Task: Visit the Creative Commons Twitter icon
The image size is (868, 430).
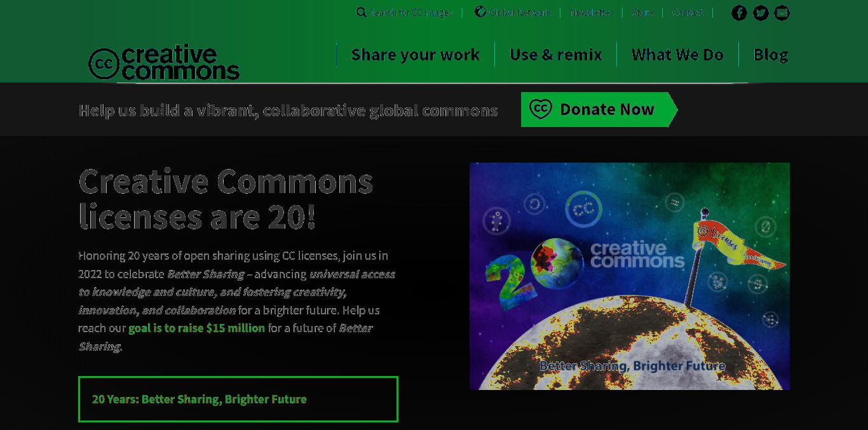Action: 761,13
